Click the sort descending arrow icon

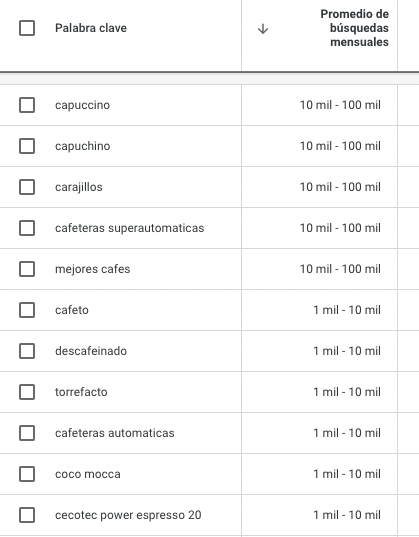point(263,29)
